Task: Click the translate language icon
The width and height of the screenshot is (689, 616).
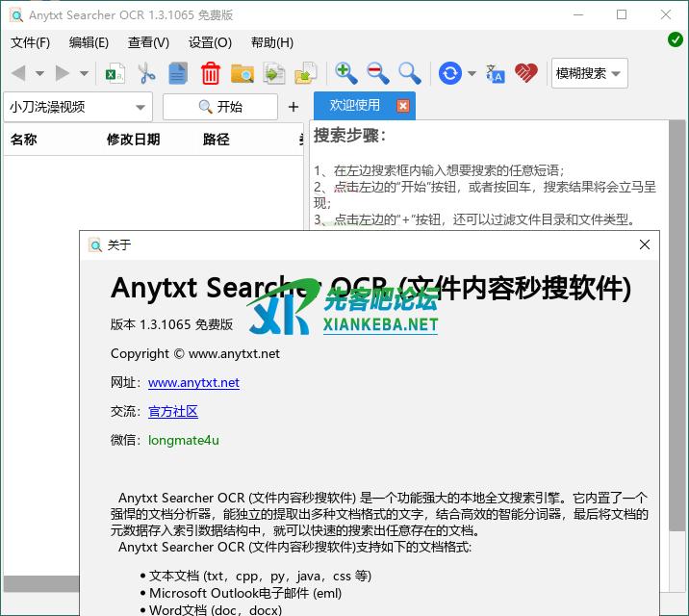Action: 496,73
